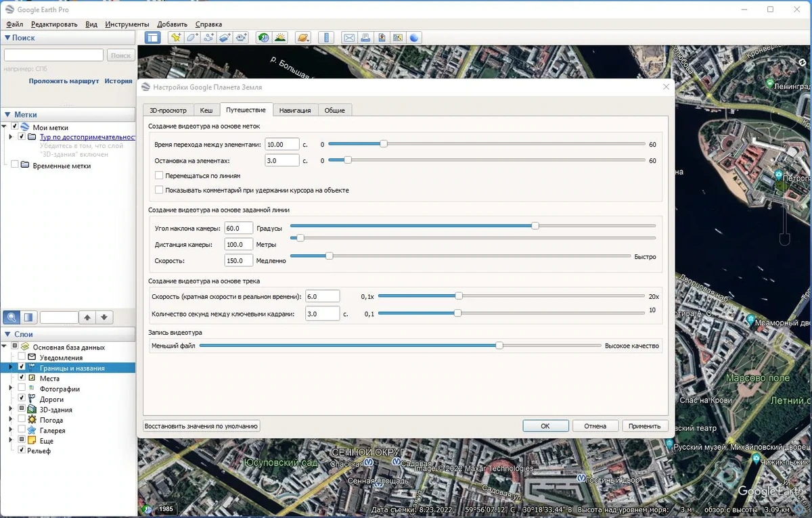Click the sunlight toolbar icon
The image size is (812, 518).
click(279, 38)
